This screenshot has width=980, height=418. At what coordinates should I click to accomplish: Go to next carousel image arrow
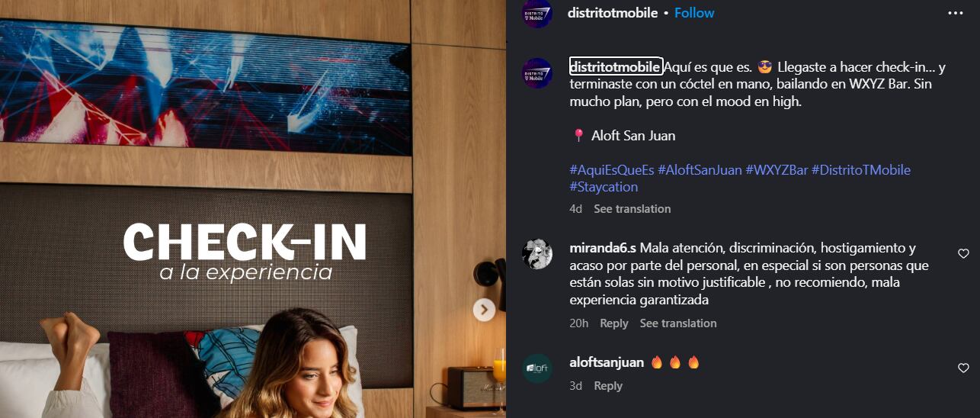484,310
